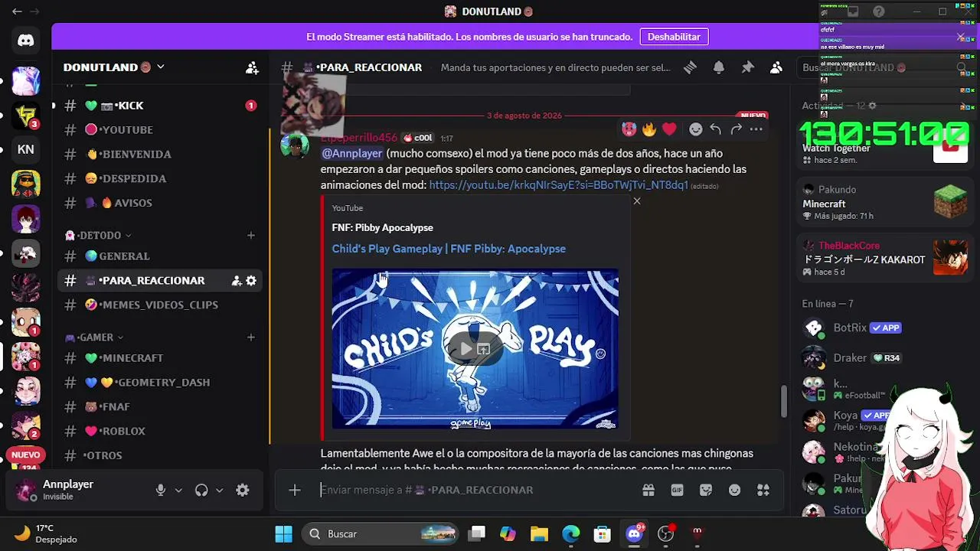Open the GENERAL channel
The height and width of the screenshot is (551, 980).
click(x=159, y=256)
